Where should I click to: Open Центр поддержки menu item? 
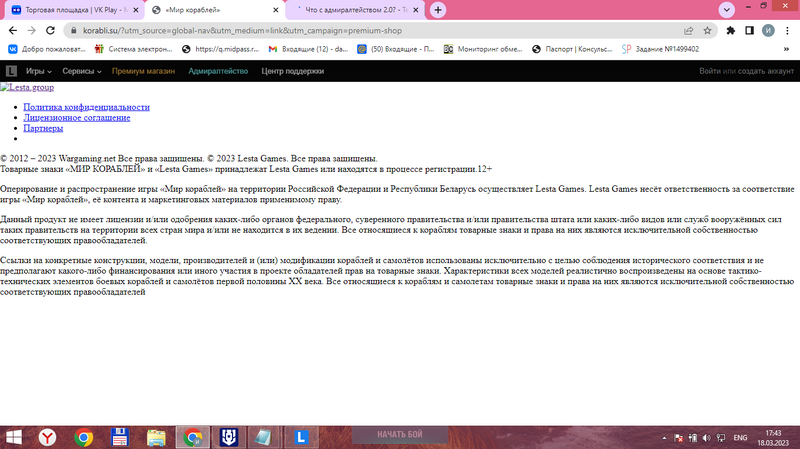pyautogui.click(x=292, y=71)
